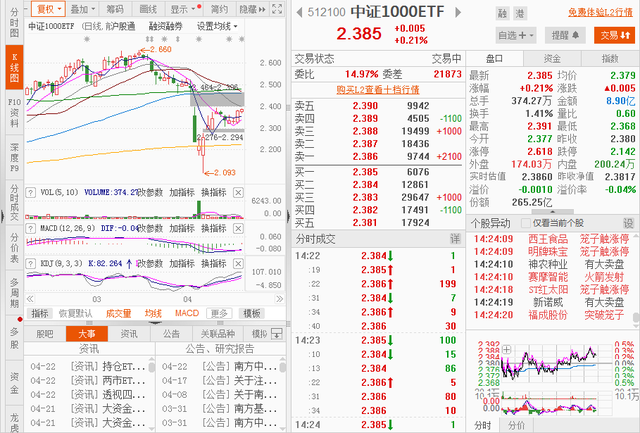Click the 港 Hong Kong connect badge

(x=520, y=14)
